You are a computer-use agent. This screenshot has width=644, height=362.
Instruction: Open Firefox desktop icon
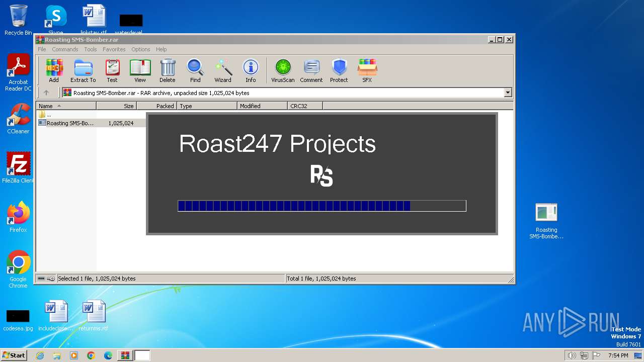tap(18, 217)
